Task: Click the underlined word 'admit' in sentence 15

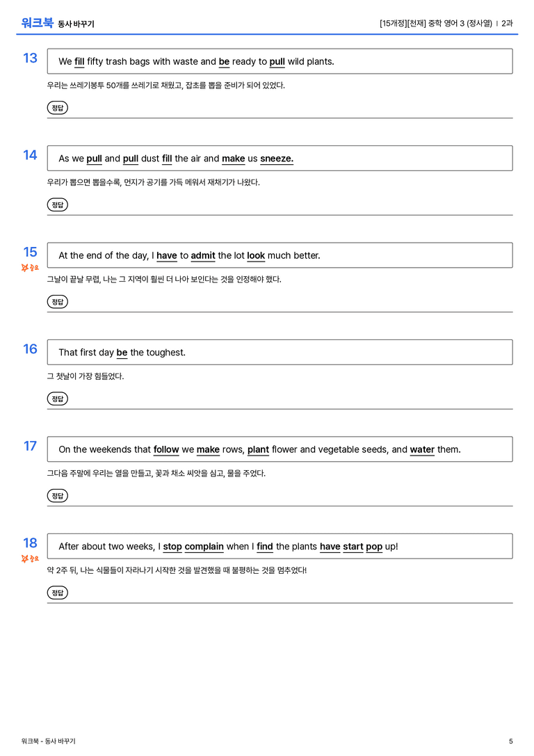Action: click(203, 255)
